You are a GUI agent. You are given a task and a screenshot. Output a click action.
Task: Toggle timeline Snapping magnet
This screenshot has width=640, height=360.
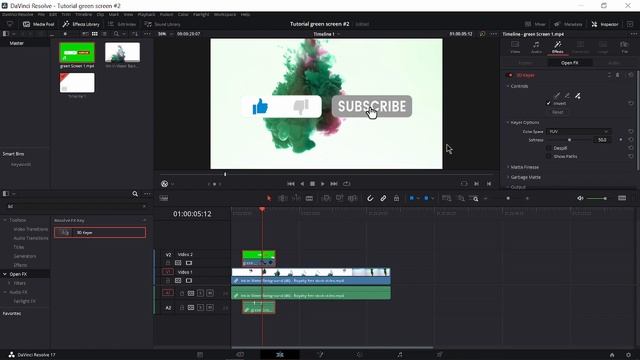click(x=370, y=198)
